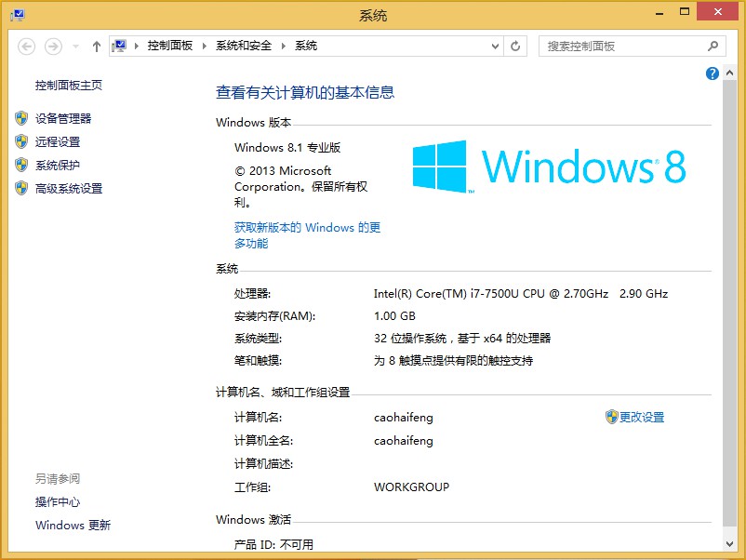Image resolution: width=746 pixels, height=560 pixels.
Task: Click the 搜索控制面板 search field
Action: [632, 47]
